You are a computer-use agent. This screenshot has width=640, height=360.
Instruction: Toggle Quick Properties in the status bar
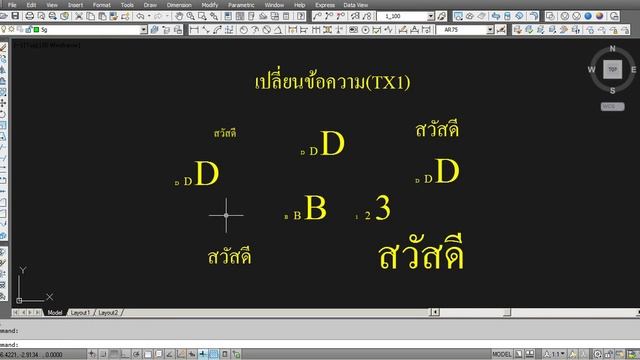[225, 354]
